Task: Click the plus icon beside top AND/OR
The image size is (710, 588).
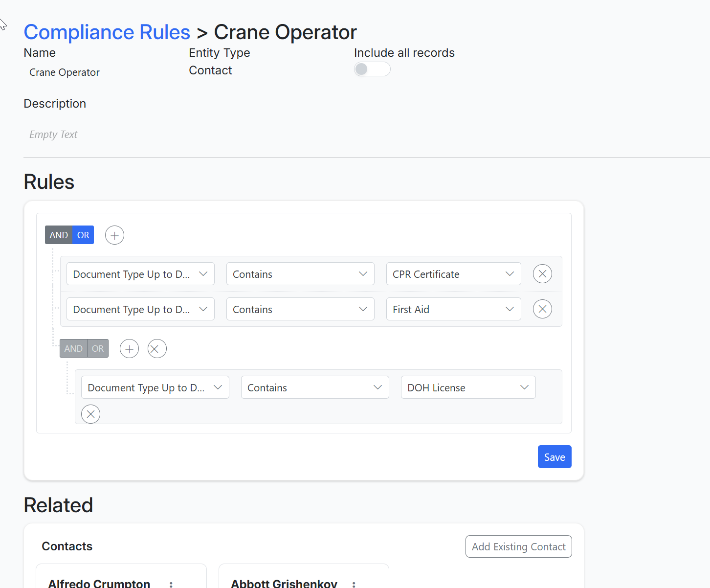Action: click(114, 235)
